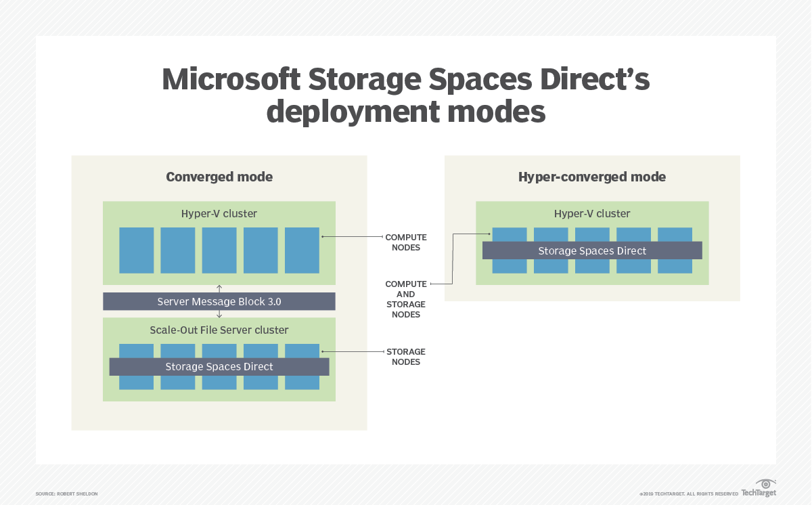Image resolution: width=812 pixels, height=505 pixels.
Task: Click the COMPUTE AND STORAGE NODES label
Action: click(x=406, y=299)
